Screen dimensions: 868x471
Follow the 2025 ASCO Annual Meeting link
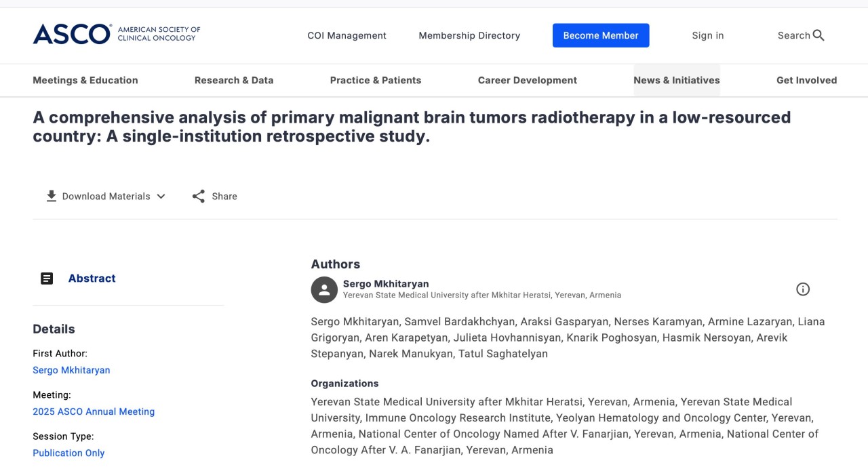click(x=94, y=411)
